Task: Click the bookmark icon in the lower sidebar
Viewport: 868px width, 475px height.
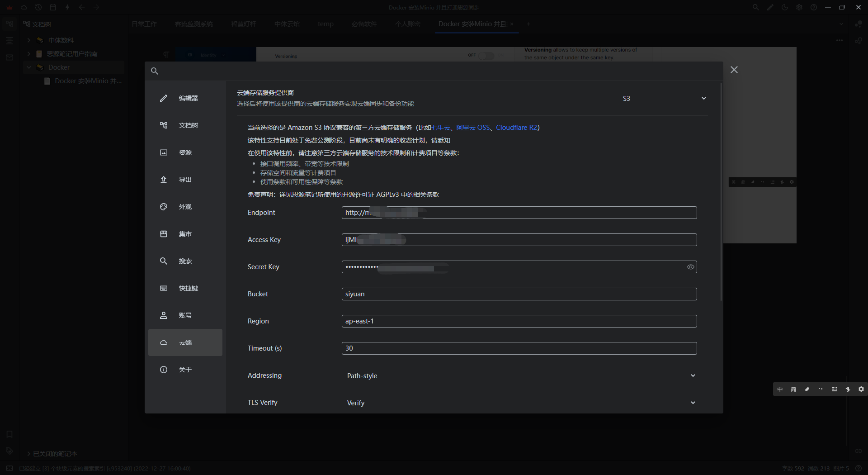Action: point(9,434)
